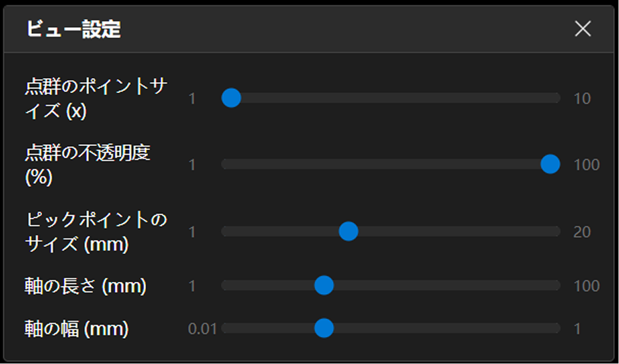Click minimum value 0.01 of 軸の幅 slider
The height and width of the screenshot is (364, 619).
(202, 329)
